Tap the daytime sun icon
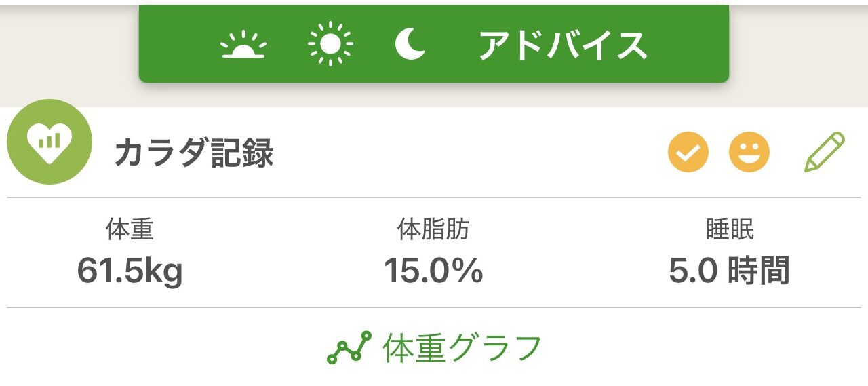The height and width of the screenshot is (386, 868). click(330, 45)
